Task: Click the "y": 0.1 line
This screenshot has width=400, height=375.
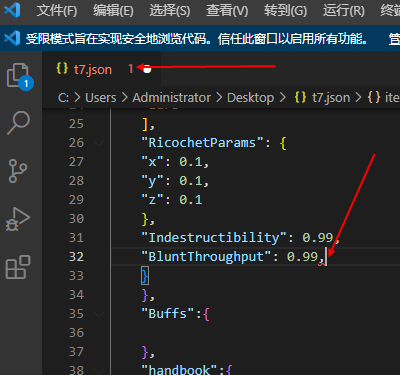Action: click(175, 181)
